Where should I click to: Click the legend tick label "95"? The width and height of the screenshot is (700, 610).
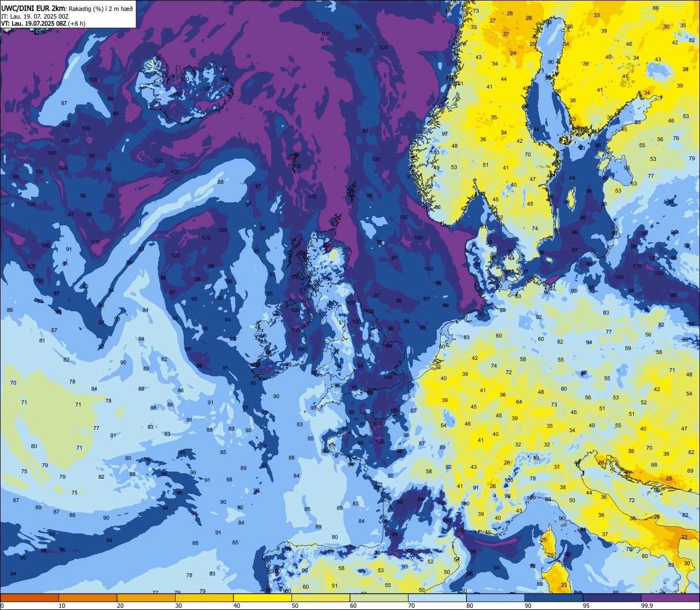(x=586, y=606)
